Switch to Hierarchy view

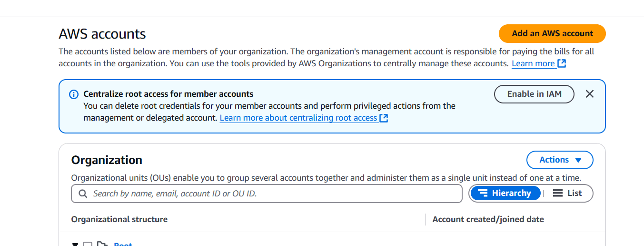point(505,193)
